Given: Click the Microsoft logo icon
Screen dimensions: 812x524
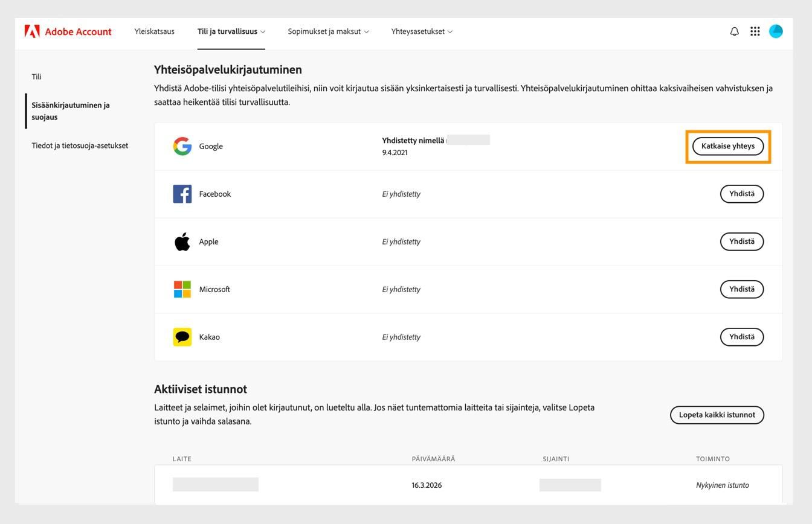Looking at the screenshot, I should [x=181, y=289].
